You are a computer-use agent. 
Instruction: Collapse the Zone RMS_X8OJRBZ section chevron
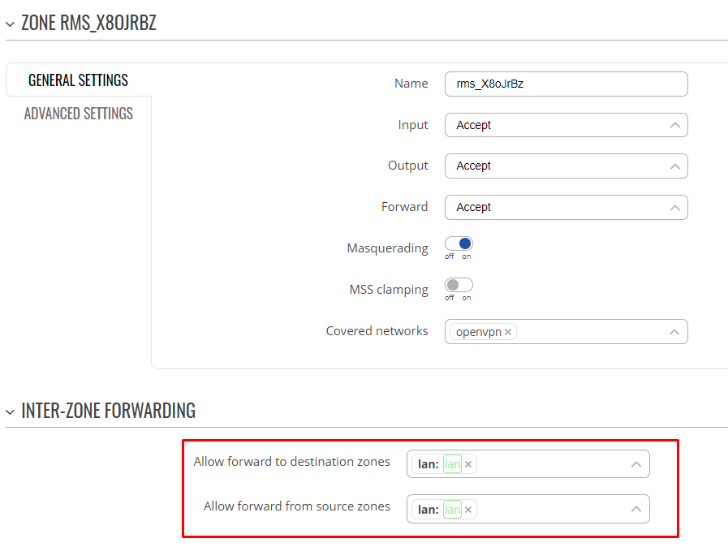11,24
